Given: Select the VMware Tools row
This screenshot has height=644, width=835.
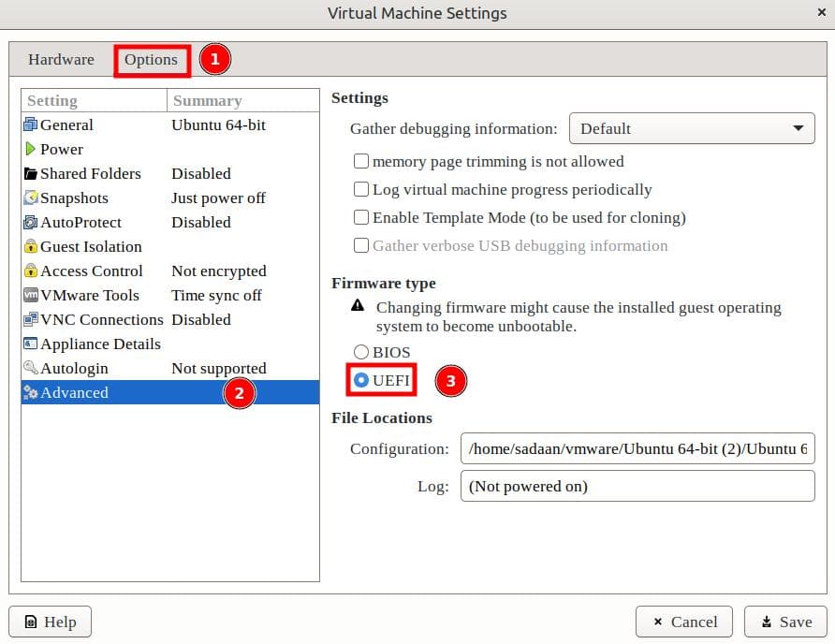Looking at the screenshot, I should pyautogui.click(x=170, y=295).
